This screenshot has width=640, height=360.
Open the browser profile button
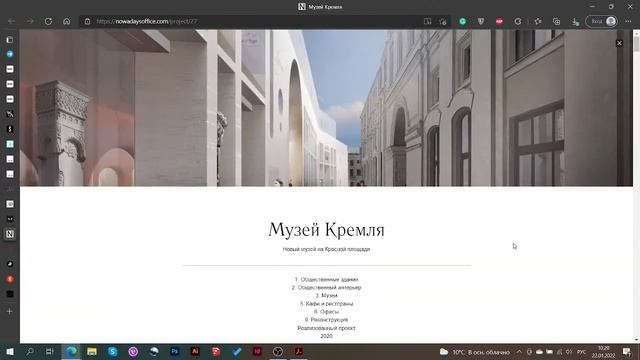pyautogui.click(x=602, y=21)
